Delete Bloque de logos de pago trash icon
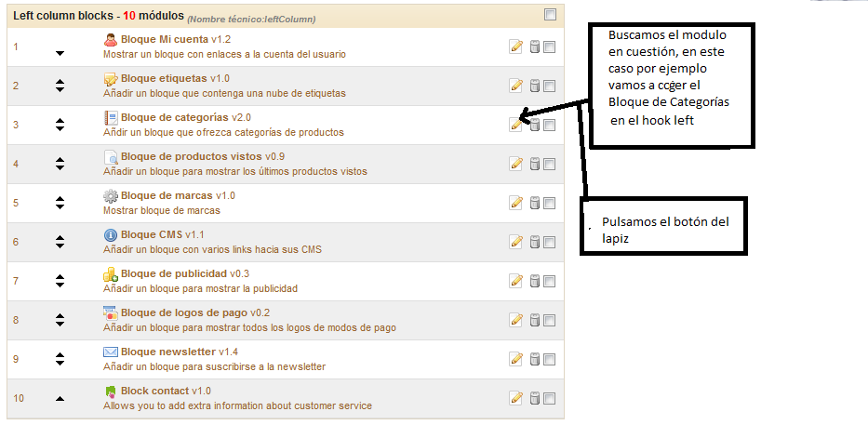The height and width of the screenshot is (425, 868). point(534,320)
